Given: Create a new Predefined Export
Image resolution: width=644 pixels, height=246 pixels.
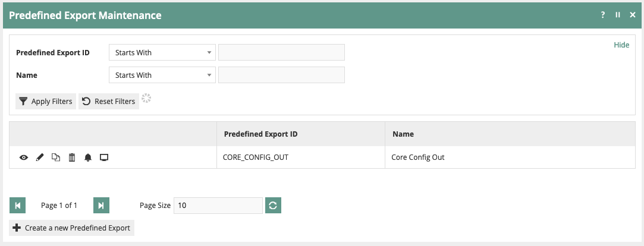Looking at the screenshot, I should [x=71, y=228].
